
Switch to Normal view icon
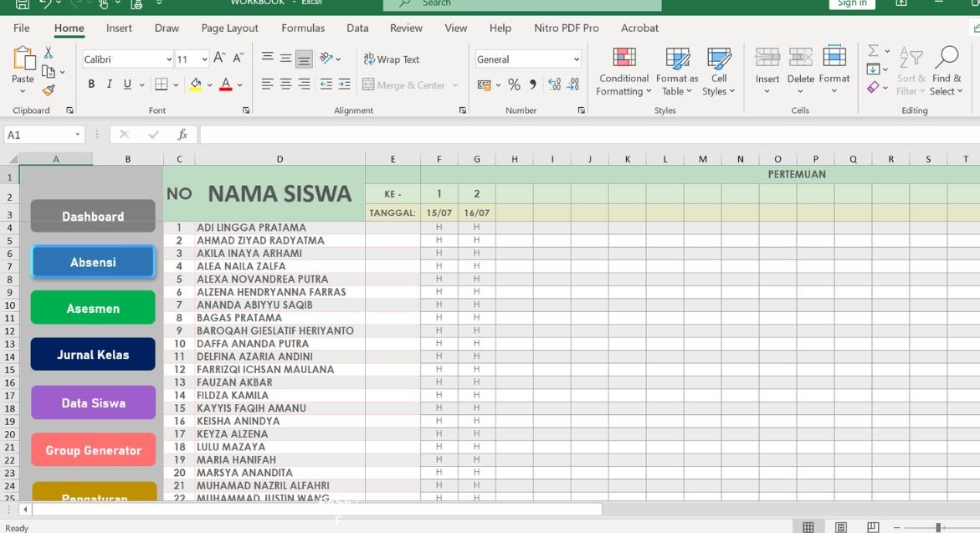coord(808,527)
